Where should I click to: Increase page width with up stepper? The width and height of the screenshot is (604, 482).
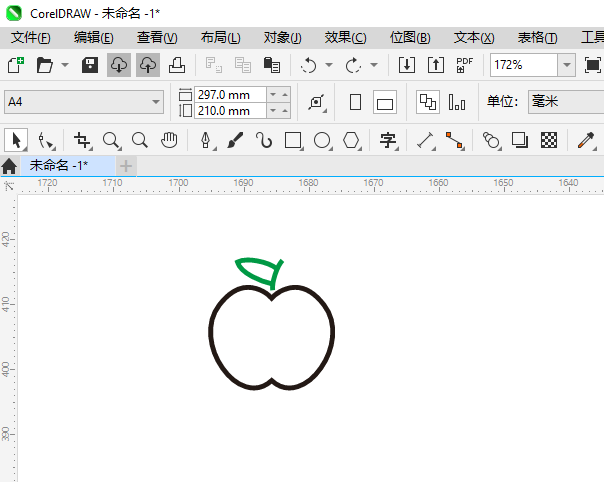pyautogui.click(x=285, y=94)
